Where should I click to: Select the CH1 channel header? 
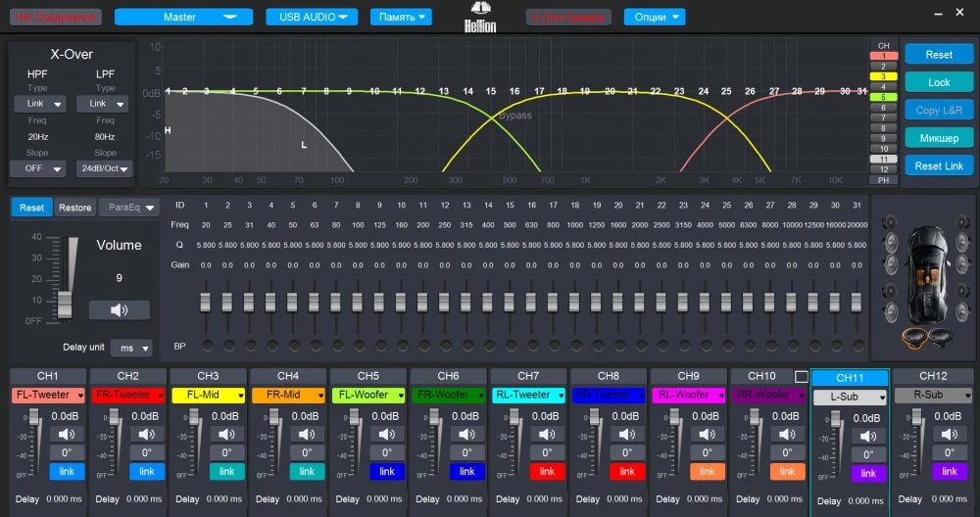(x=47, y=376)
